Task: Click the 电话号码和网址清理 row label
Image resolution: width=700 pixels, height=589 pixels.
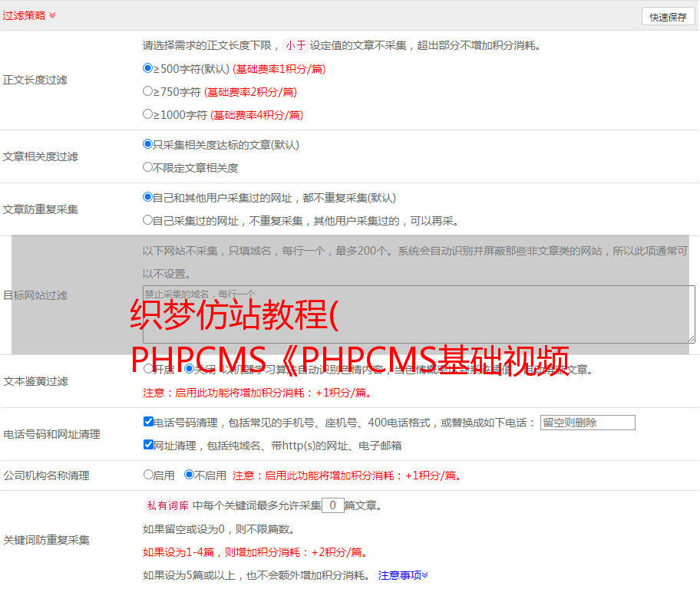Action: coord(51,434)
